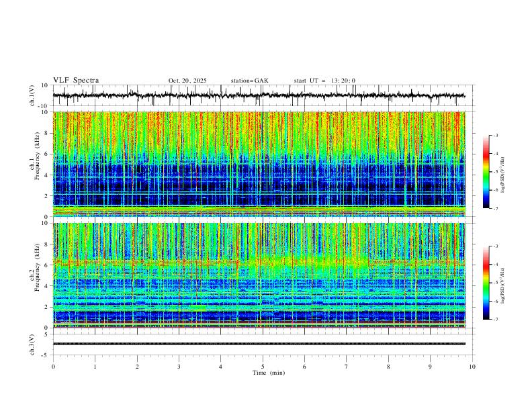Click time axis tick label "1"
The image size is (532, 411).
(95, 367)
